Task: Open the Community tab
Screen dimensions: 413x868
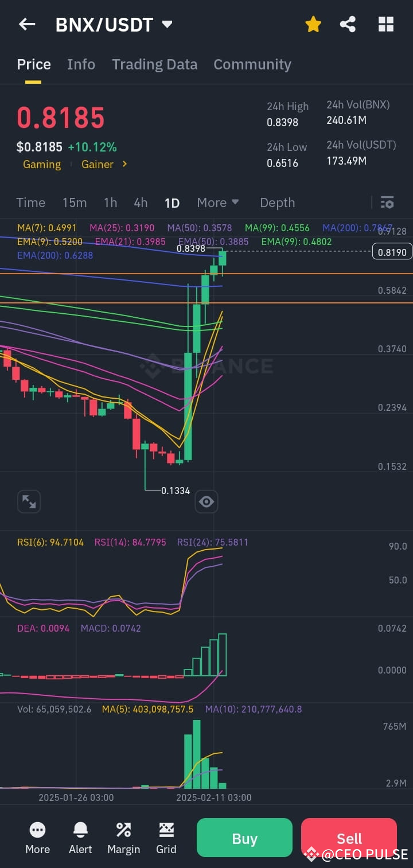Action: coord(252,64)
